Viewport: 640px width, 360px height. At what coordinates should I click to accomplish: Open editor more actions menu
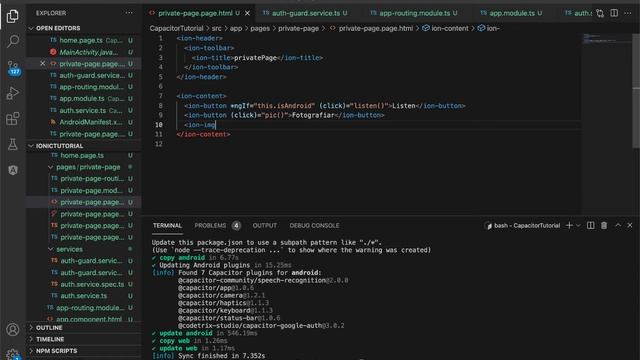click(628, 13)
